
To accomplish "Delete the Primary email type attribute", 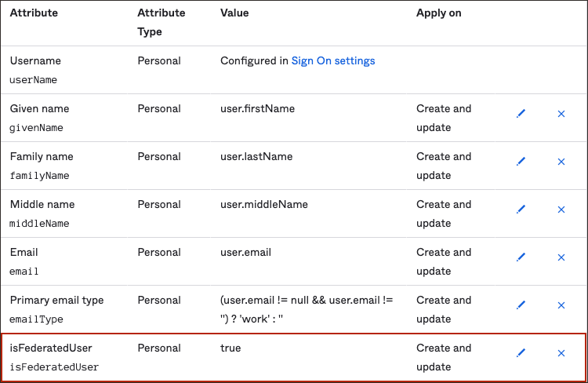I will pos(561,305).
